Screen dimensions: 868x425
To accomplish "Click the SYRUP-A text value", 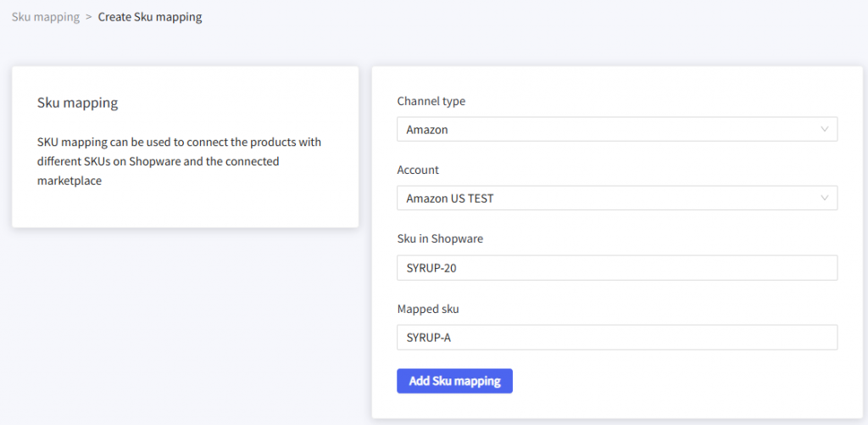I will click(430, 338).
